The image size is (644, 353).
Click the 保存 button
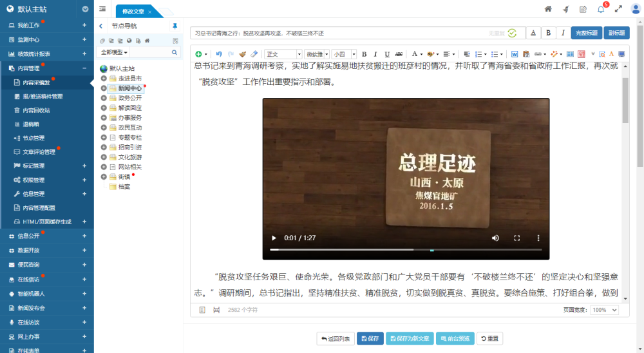tap(370, 338)
